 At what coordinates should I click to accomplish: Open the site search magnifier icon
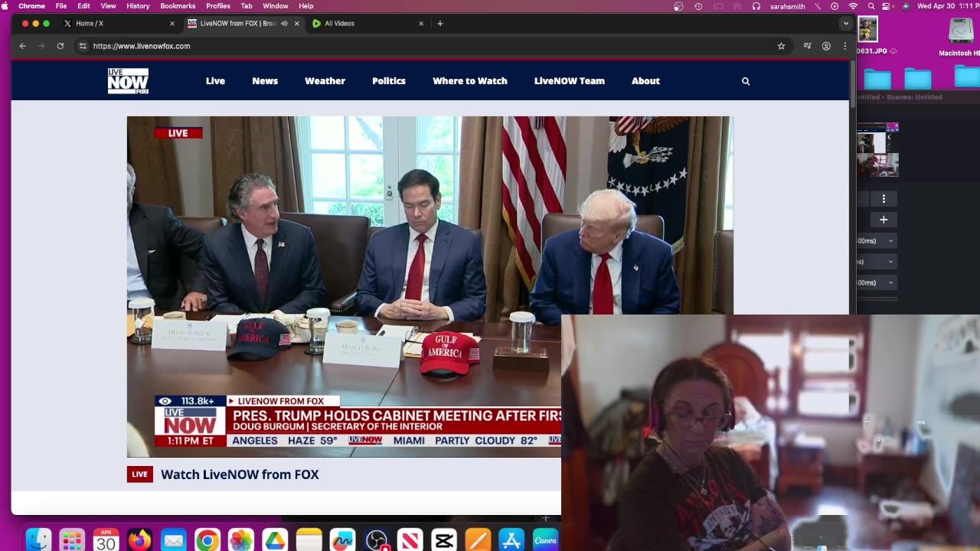(746, 81)
